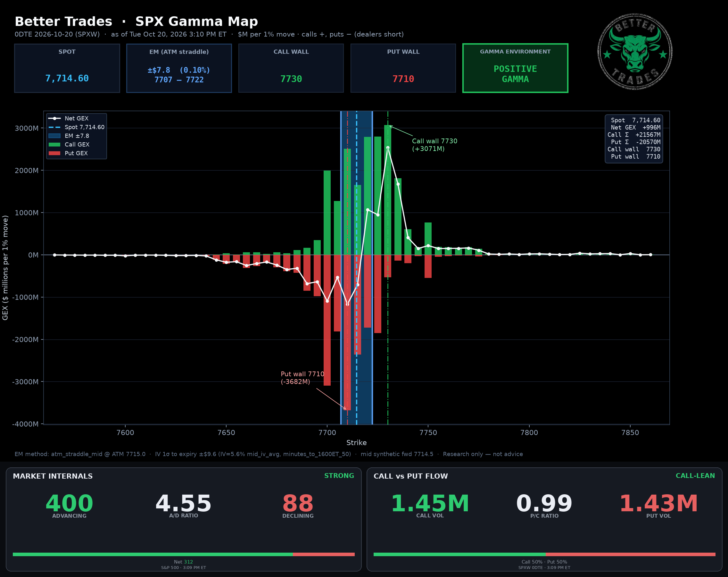Click the 'Net 312' label
728x577 pixels.
[183, 562]
